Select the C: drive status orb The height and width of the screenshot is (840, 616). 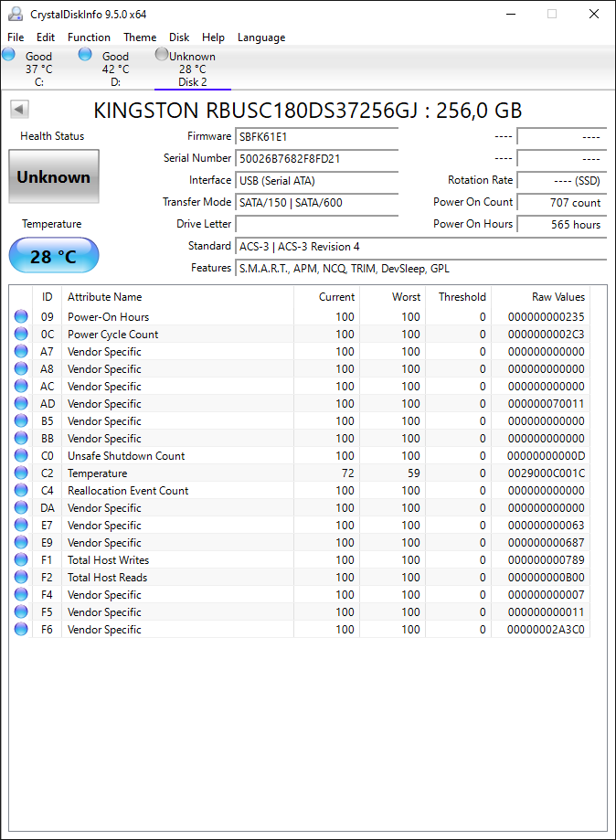point(8,54)
